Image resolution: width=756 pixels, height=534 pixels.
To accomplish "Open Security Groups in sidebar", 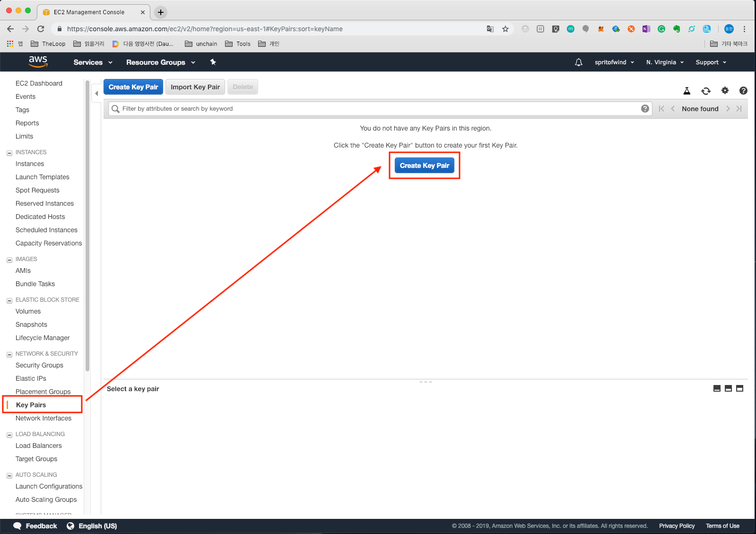I will [39, 365].
